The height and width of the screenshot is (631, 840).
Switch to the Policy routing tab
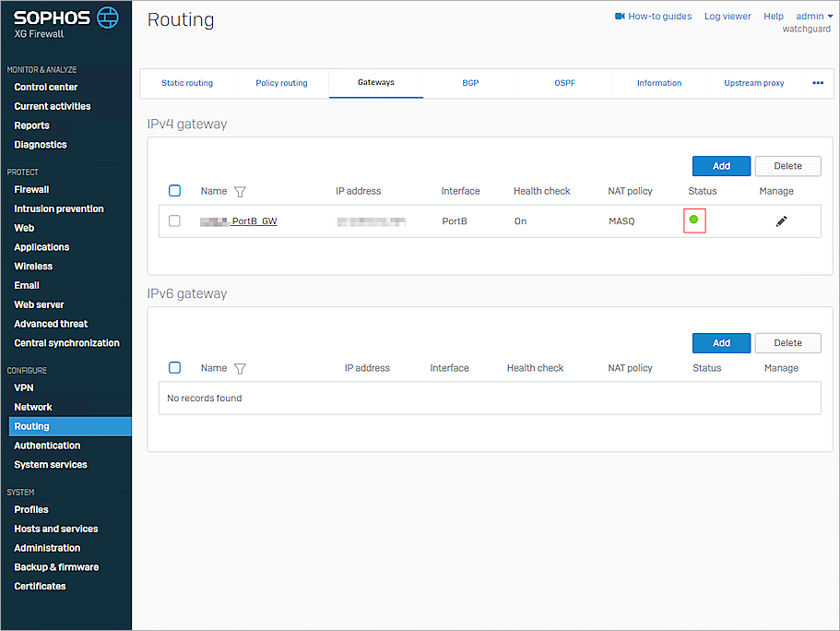click(281, 83)
